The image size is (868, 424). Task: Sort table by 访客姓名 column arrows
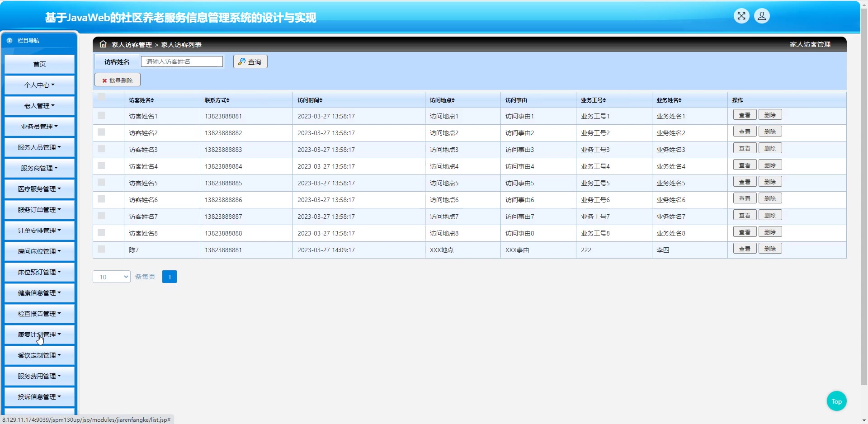[152, 100]
